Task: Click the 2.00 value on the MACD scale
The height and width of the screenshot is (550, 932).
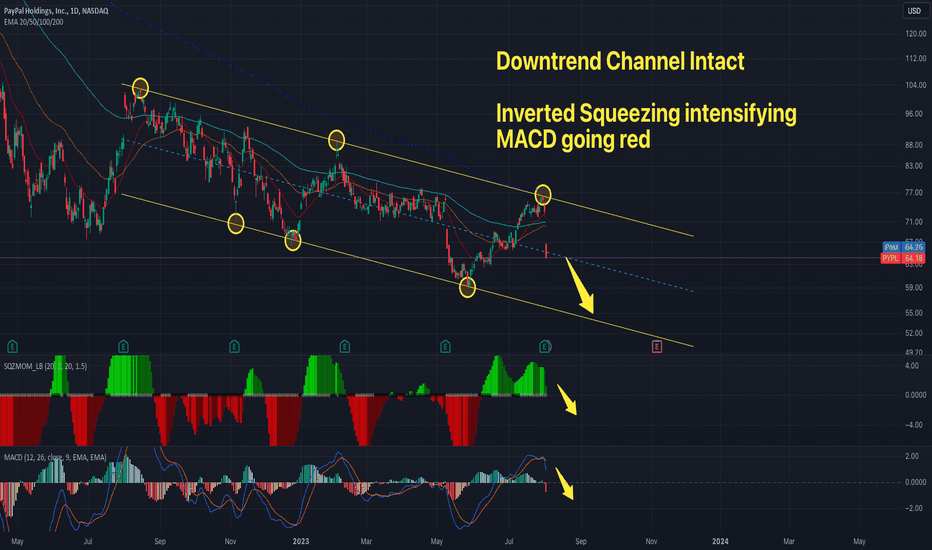Action: [912, 456]
